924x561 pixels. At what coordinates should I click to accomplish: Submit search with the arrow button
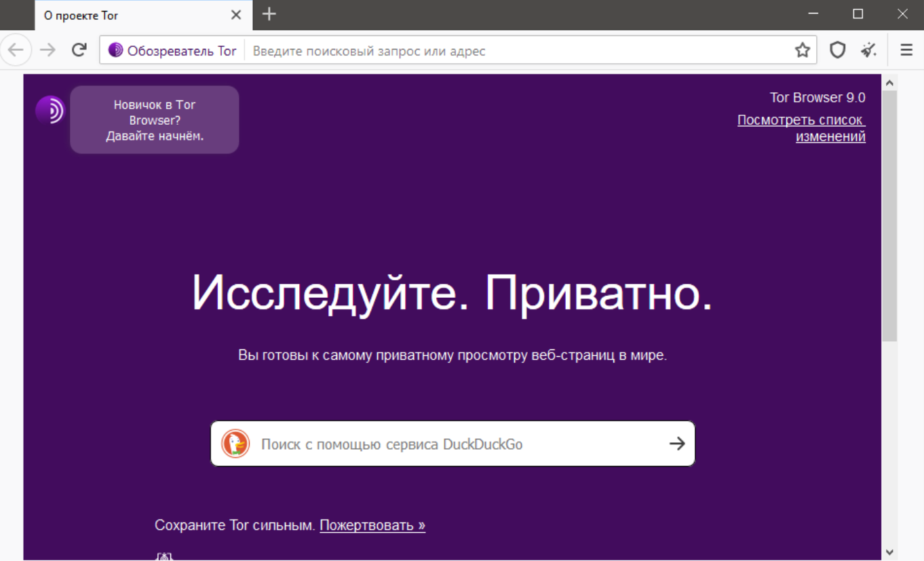(x=677, y=444)
